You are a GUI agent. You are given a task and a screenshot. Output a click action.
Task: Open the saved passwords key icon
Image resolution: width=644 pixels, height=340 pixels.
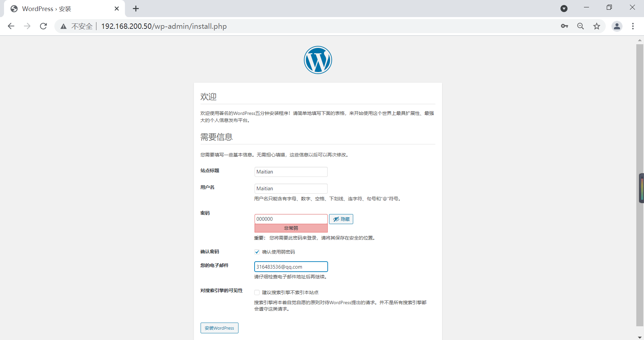coord(565,26)
